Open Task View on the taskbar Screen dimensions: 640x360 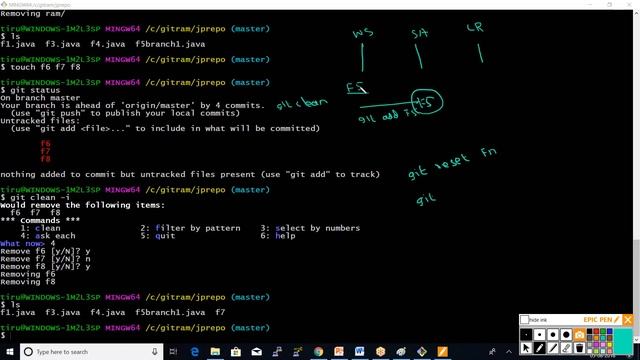pyautogui.click(x=173, y=351)
